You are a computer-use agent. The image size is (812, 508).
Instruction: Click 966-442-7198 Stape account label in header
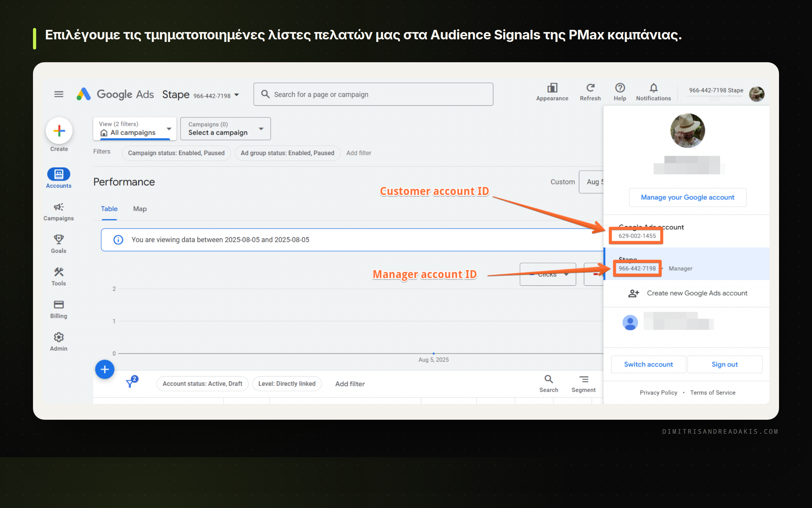716,90
